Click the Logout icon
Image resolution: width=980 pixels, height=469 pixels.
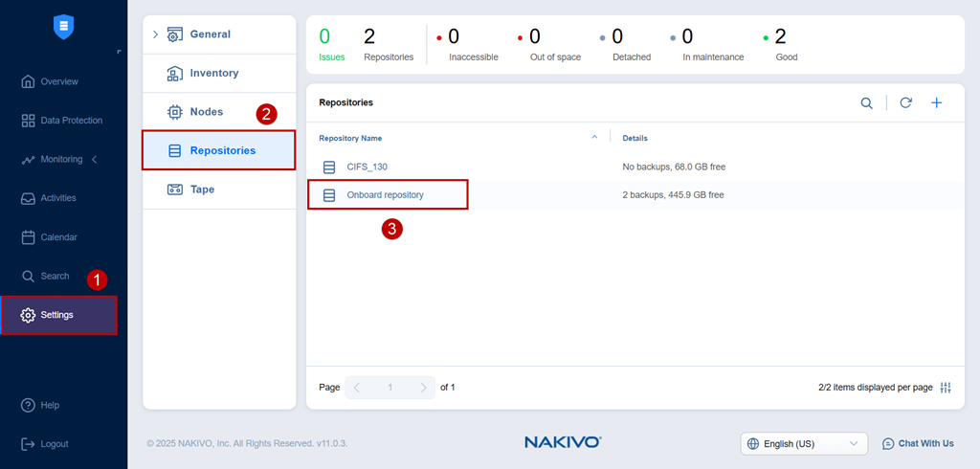[x=28, y=444]
